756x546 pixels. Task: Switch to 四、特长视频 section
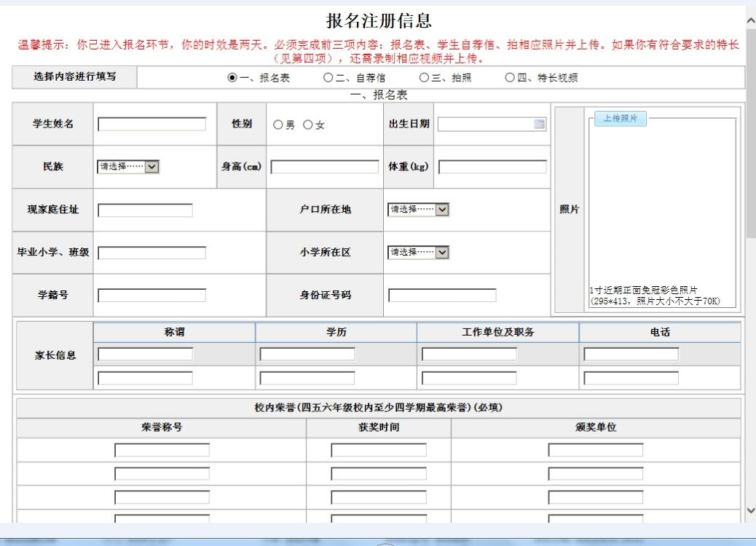click(x=511, y=78)
